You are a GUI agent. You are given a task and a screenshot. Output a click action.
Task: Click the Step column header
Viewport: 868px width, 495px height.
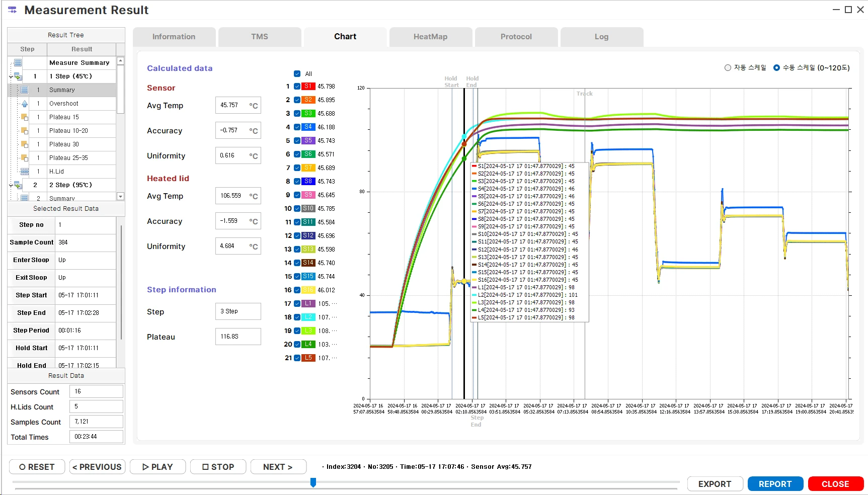[x=27, y=49]
